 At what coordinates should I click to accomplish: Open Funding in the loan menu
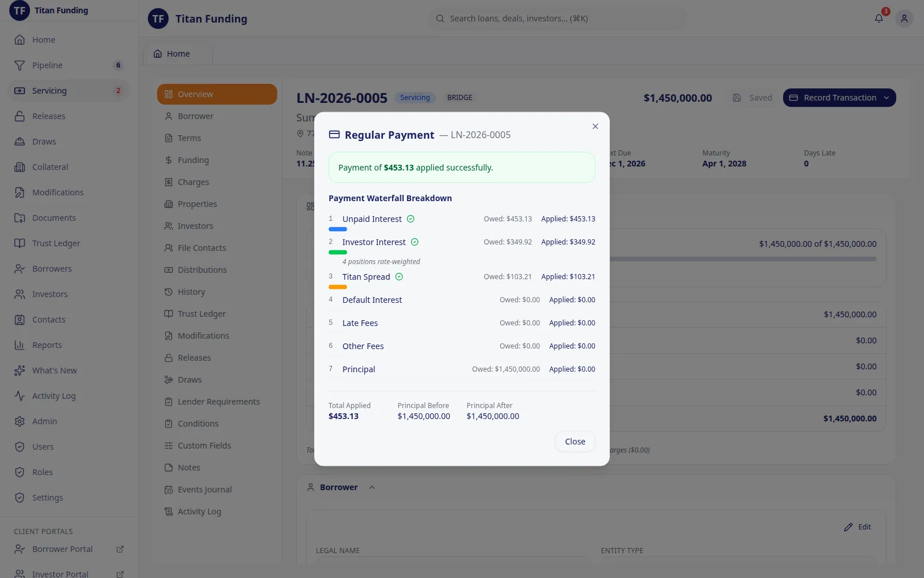(x=217, y=160)
